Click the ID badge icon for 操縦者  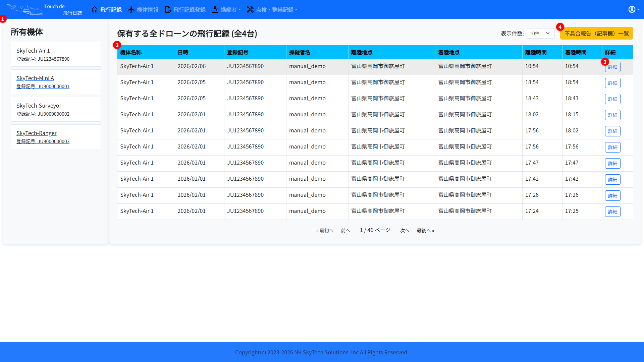click(x=215, y=9)
